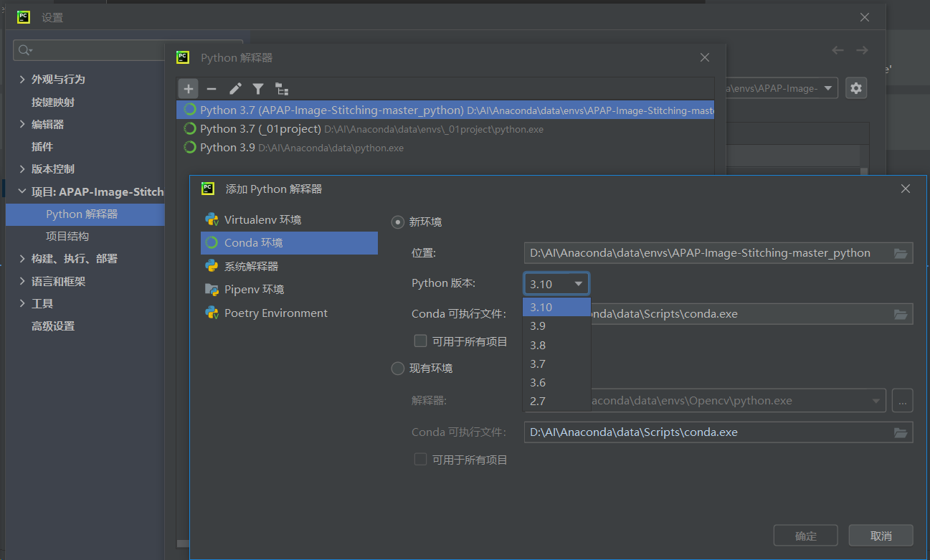
Task: Expand 工具 settings category
Action: pyautogui.click(x=22, y=304)
